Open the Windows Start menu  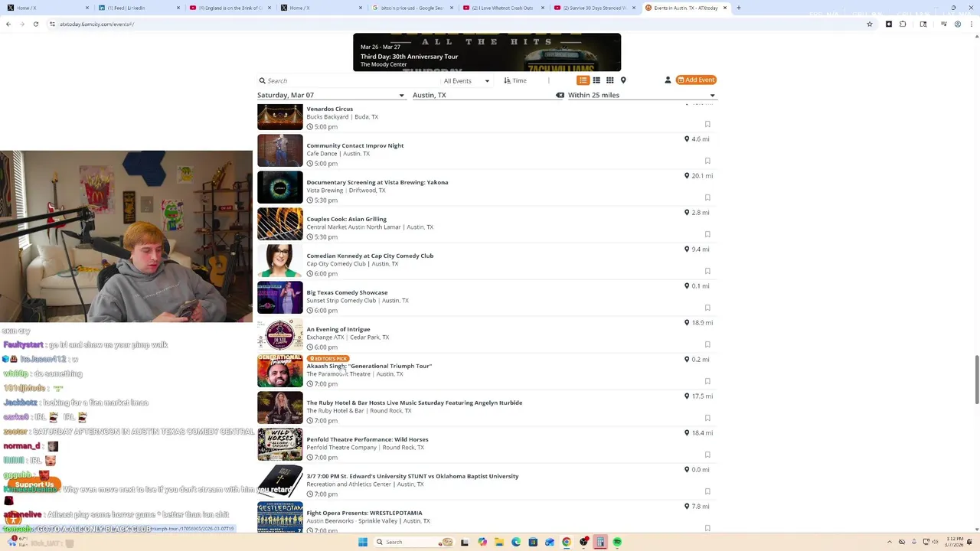click(x=363, y=542)
